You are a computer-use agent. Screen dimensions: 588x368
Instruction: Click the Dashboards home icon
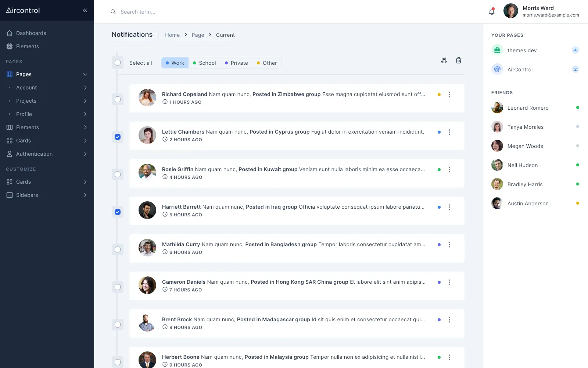(10, 33)
